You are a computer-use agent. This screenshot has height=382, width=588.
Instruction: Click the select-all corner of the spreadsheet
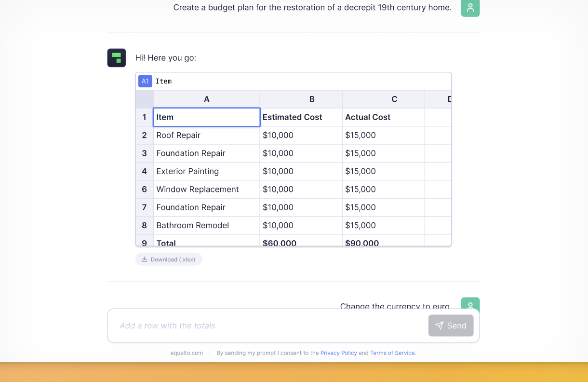[145, 99]
